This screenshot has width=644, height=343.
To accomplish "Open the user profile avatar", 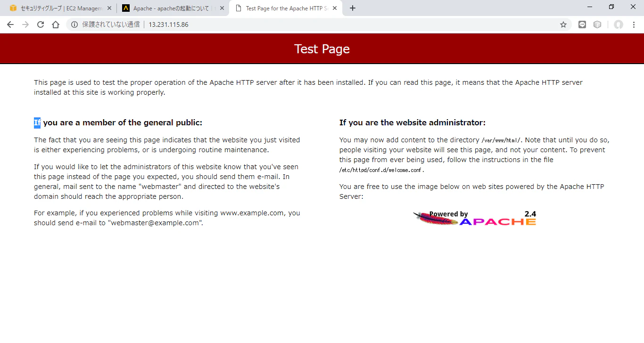I will coord(619,24).
